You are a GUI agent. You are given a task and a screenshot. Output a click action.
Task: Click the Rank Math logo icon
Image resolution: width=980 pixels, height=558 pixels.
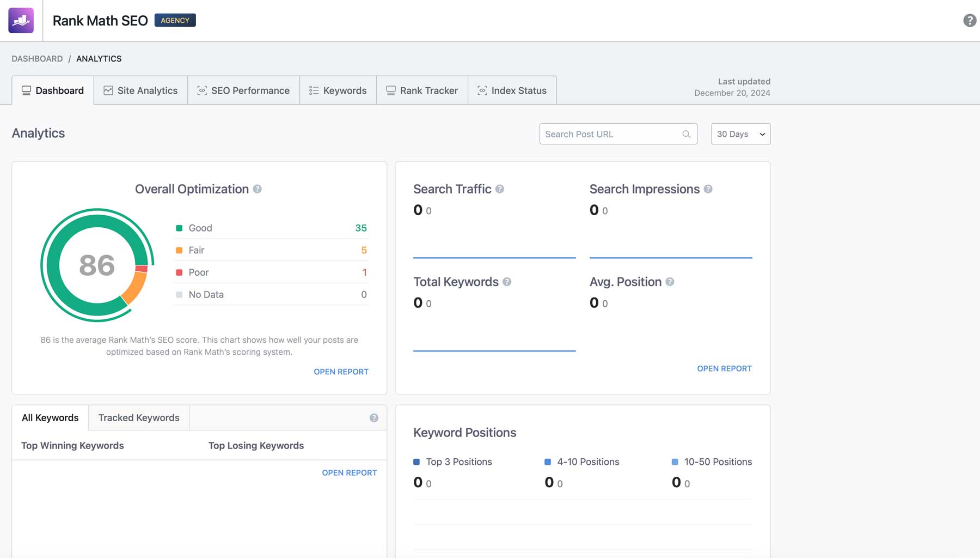pyautogui.click(x=20, y=20)
